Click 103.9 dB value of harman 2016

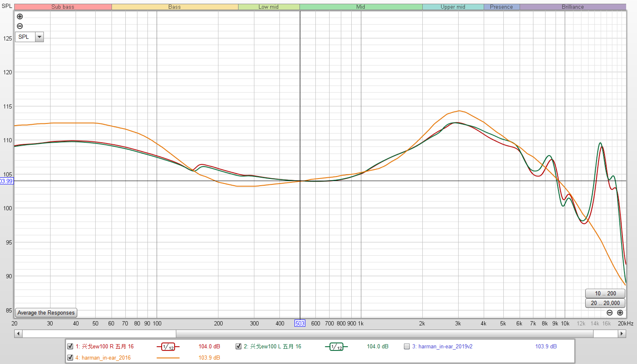tap(209, 358)
